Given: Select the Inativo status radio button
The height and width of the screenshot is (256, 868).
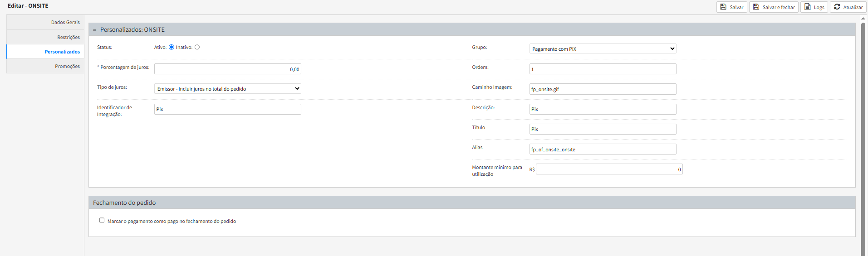Looking at the screenshot, I should tap(197, 47).
